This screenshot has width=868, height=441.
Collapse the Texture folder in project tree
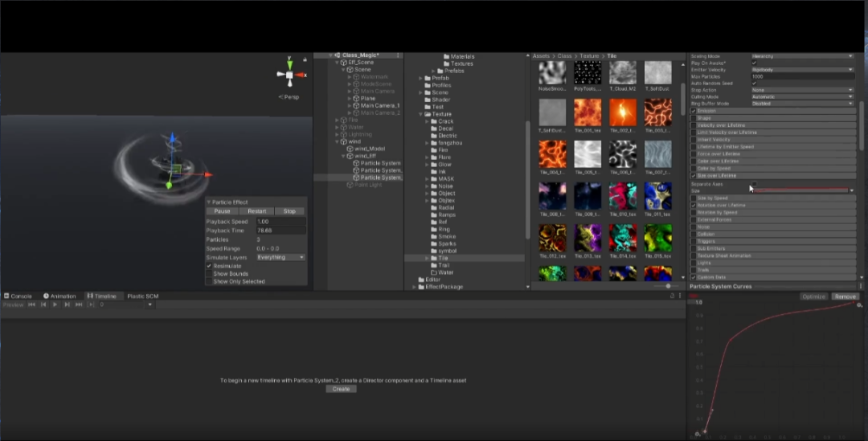tap(420, 114)
